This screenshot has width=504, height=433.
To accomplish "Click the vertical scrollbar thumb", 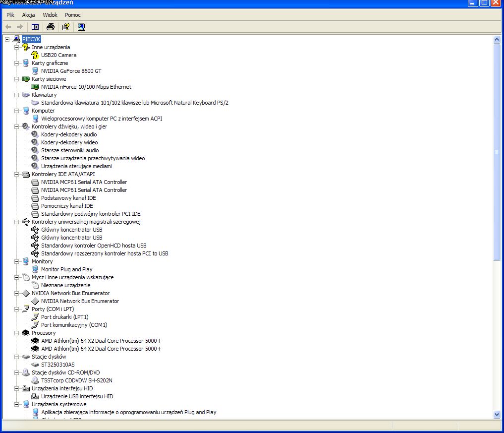I will (497, 152).
